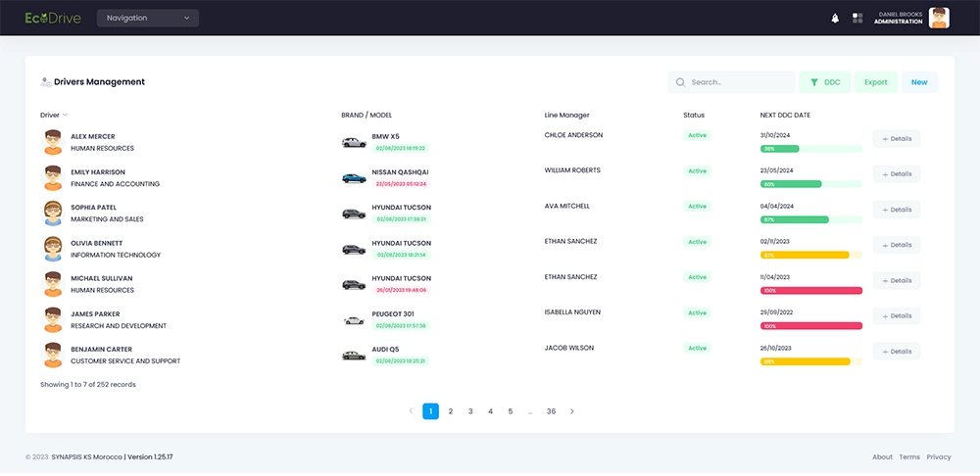
Task: Click the Export button
Action: click(x=875, y=82)
